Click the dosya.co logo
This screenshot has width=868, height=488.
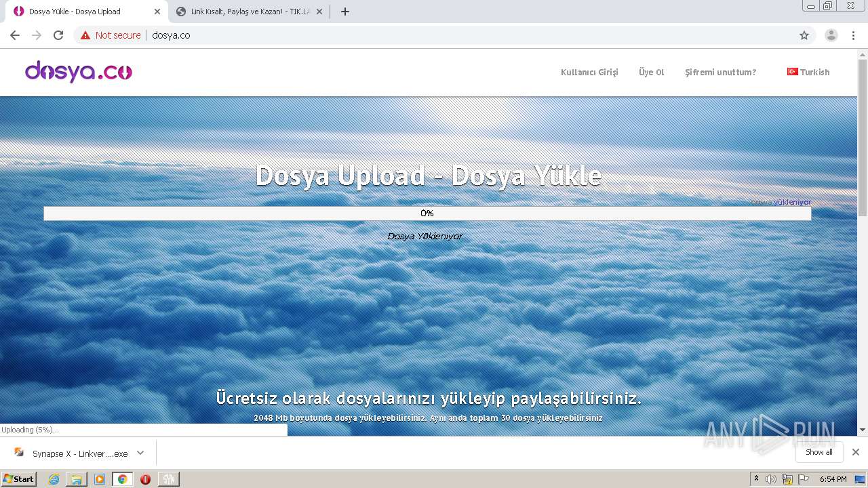79,72
